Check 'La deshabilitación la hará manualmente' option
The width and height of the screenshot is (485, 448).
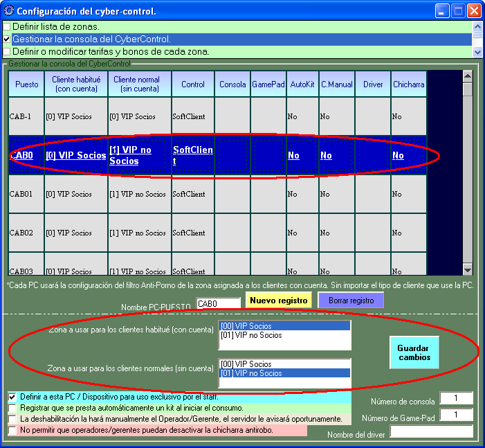(x=12, y=419)
